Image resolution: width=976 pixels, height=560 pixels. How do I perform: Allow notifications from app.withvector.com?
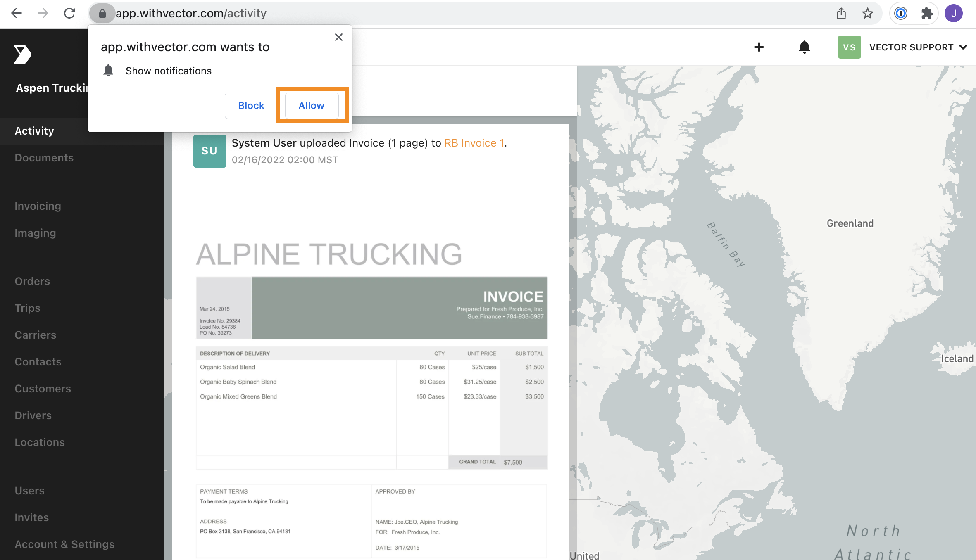point(312,106)
